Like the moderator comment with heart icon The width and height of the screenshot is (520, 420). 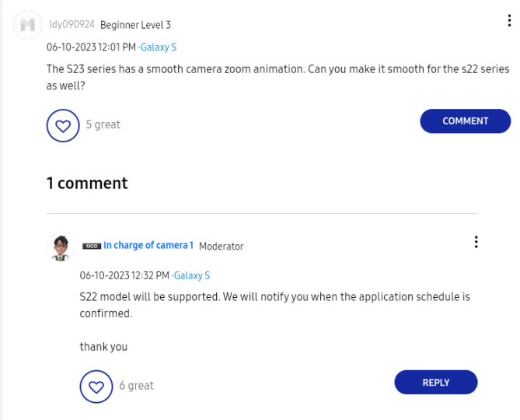[96, 386]
